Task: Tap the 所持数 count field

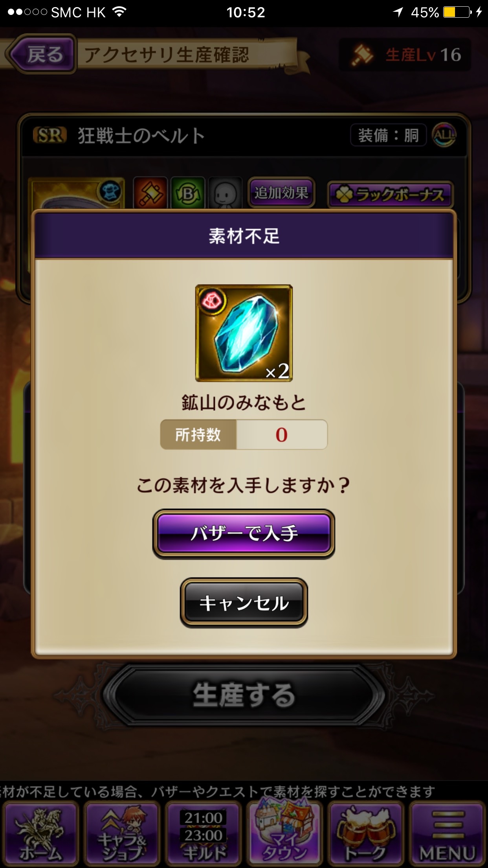Action: 244,434
